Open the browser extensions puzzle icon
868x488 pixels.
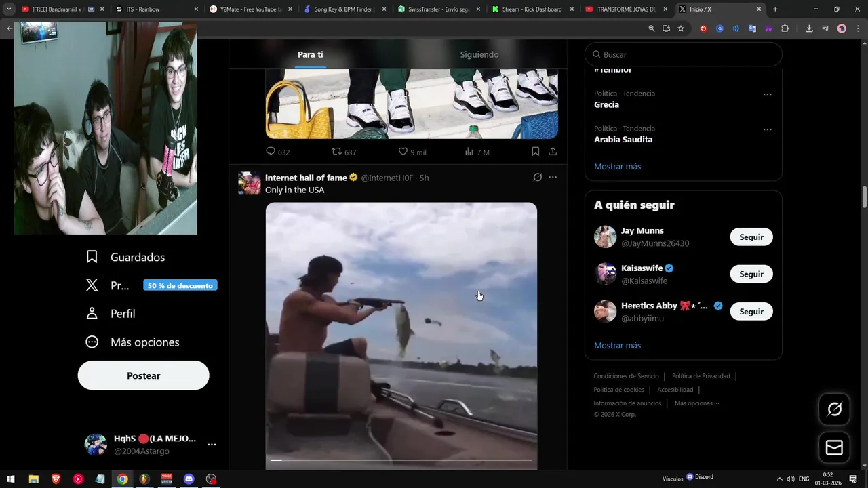[x=785, y=28]
